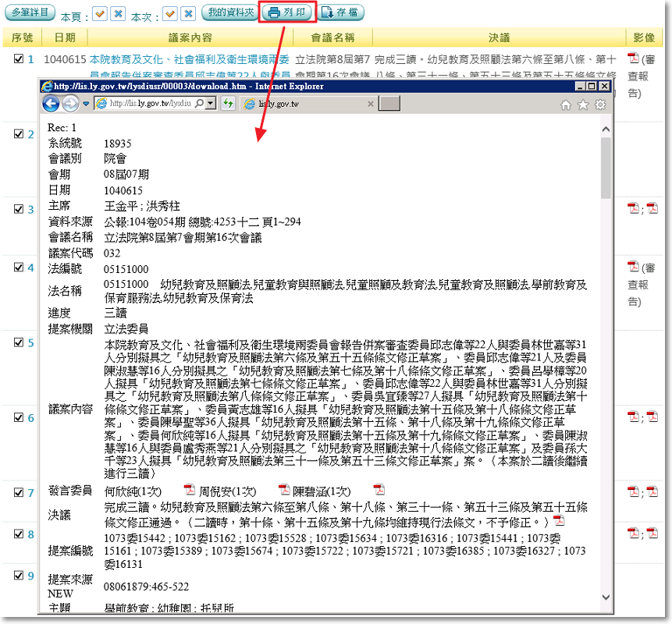
Task: Expand the IE address bar dropdown arrow
Action: (210, 104)
